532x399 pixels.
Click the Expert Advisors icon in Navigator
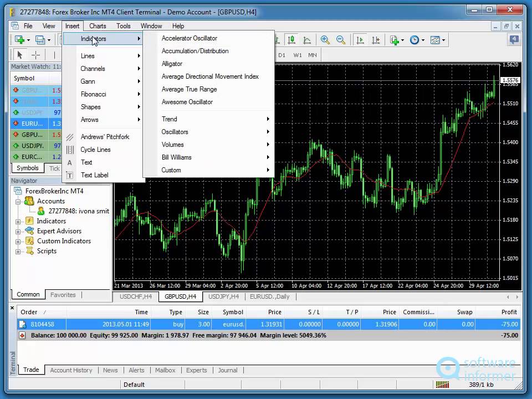point(29,231)
